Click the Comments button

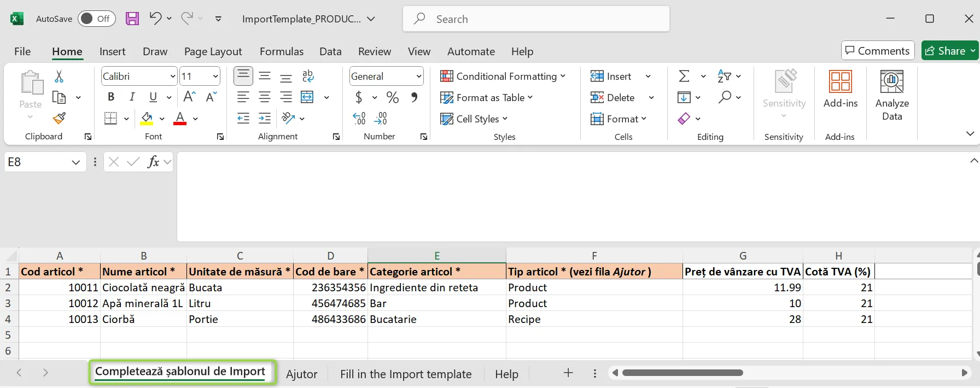878,51
